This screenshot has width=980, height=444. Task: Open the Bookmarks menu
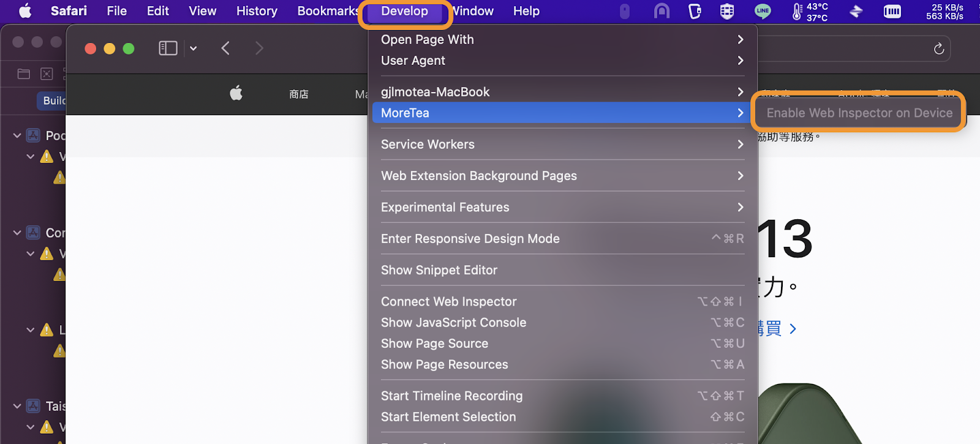328,11
